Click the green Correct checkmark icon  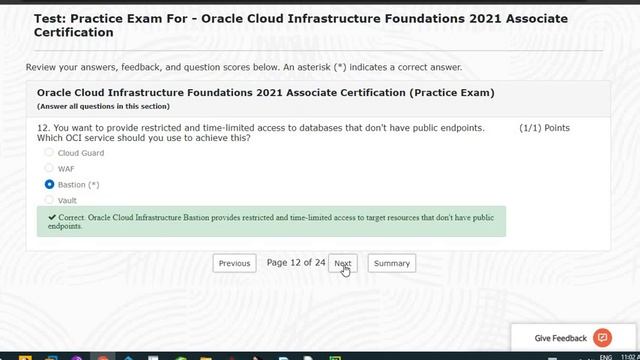(x=52, y=217)
